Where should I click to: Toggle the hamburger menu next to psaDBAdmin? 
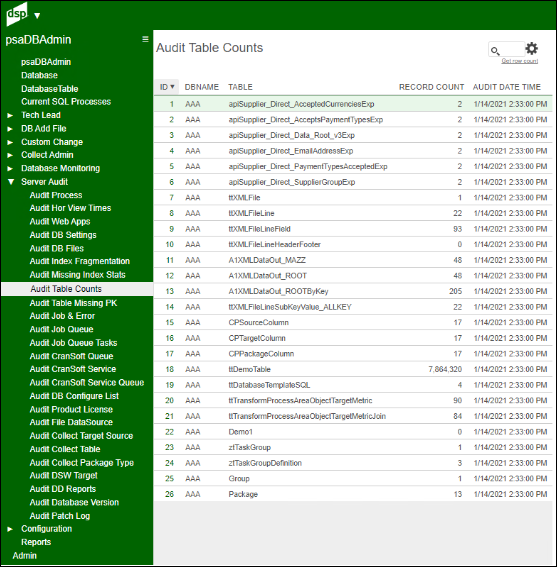[145, 39]
